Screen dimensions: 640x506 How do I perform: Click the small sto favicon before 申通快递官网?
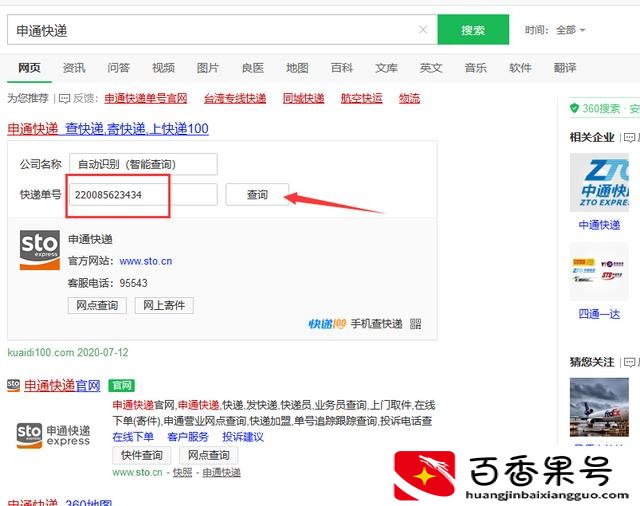click(13, 385)
